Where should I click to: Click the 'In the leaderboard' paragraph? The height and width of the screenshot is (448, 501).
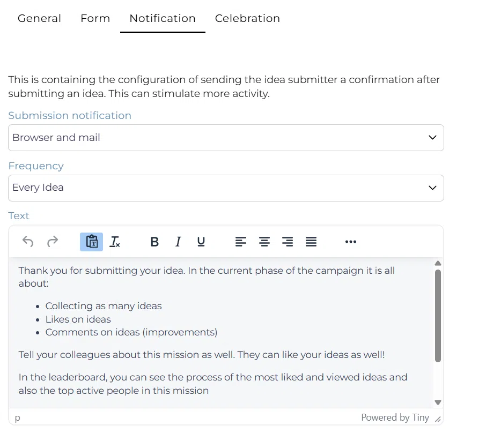click(x=213, y=384)
